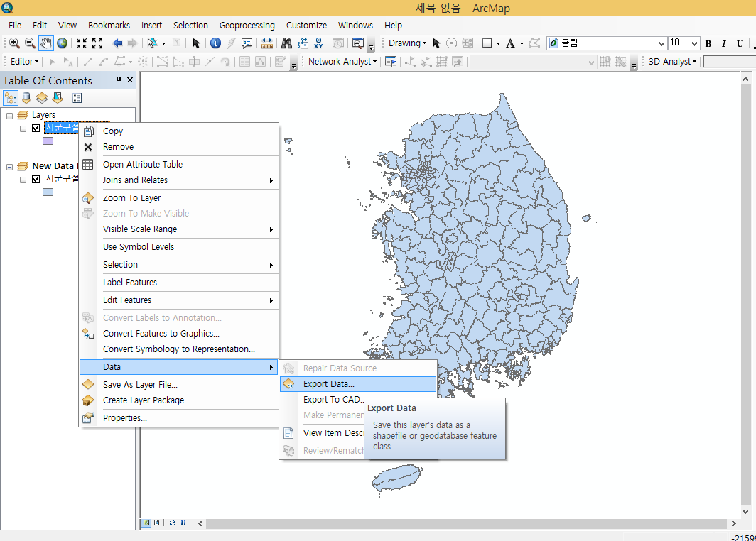Select the Zoom Out tool
The height and width of the screenshot is (541, 756).
(30, 43)
